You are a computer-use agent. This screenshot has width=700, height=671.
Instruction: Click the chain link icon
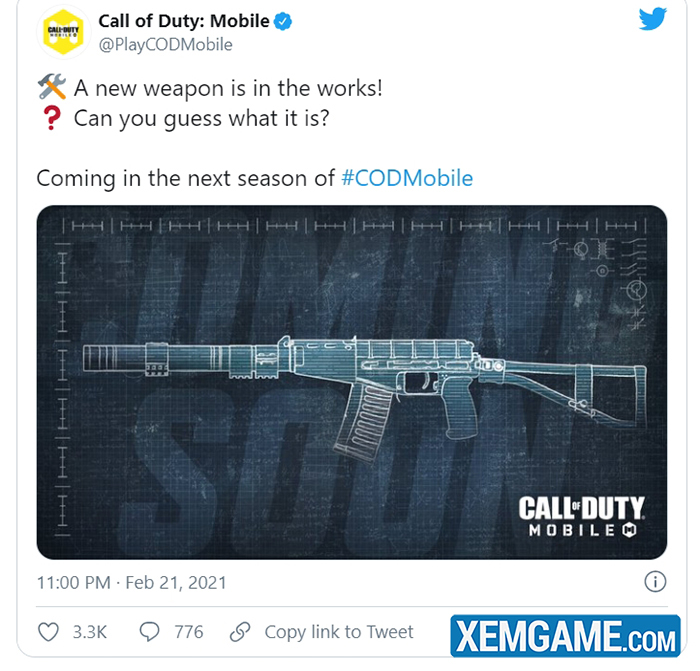[x=240, y=632]
